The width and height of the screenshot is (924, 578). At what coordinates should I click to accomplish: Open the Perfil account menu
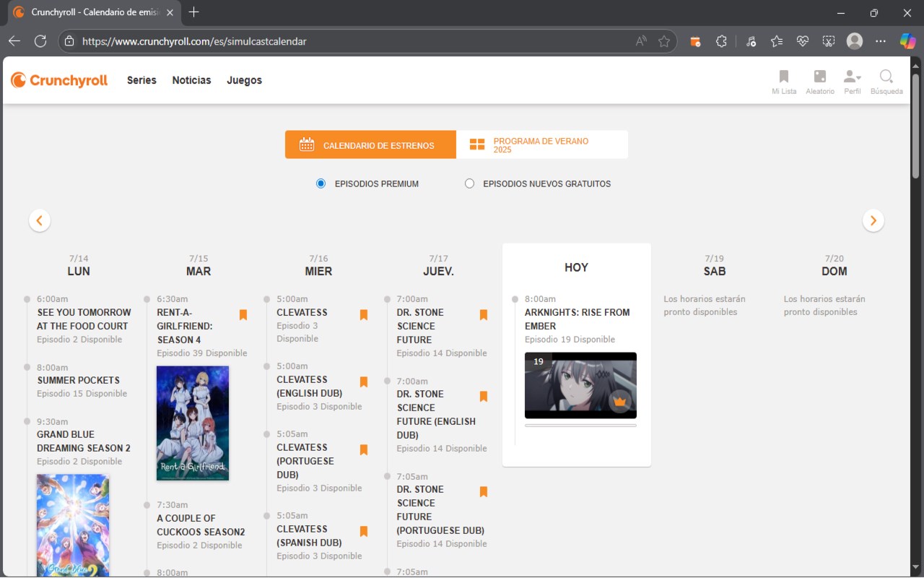(853, 82)
